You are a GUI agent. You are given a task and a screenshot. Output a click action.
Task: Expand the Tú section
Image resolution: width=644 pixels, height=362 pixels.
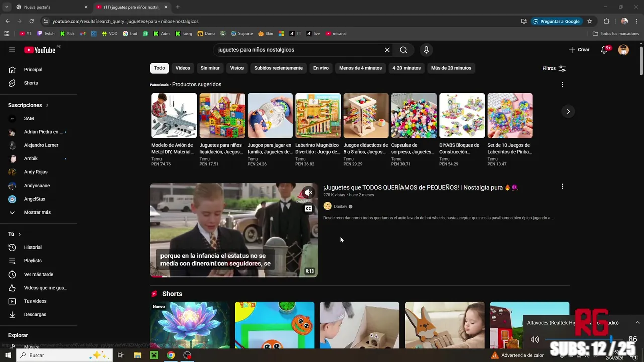pos(15,234)
